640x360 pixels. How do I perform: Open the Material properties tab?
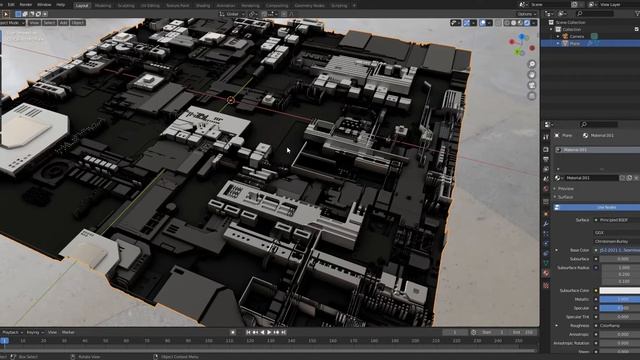tap(546, 273)
